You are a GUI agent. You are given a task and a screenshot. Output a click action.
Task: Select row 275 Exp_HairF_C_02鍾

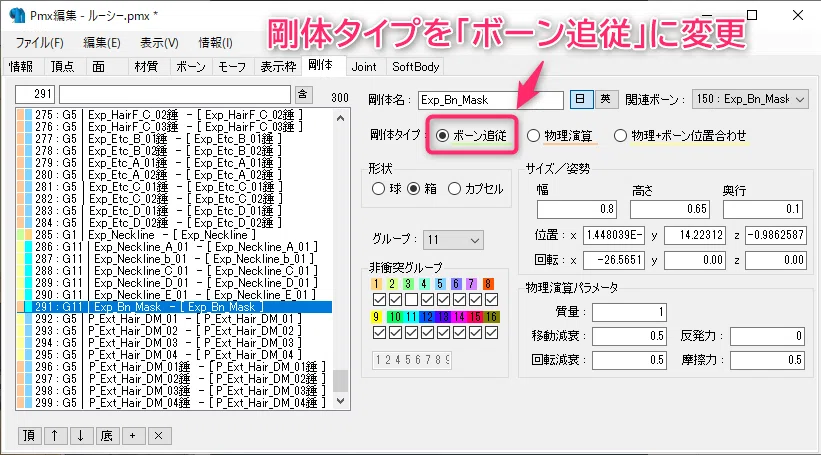pyautogui.click(x=174, y=115)
